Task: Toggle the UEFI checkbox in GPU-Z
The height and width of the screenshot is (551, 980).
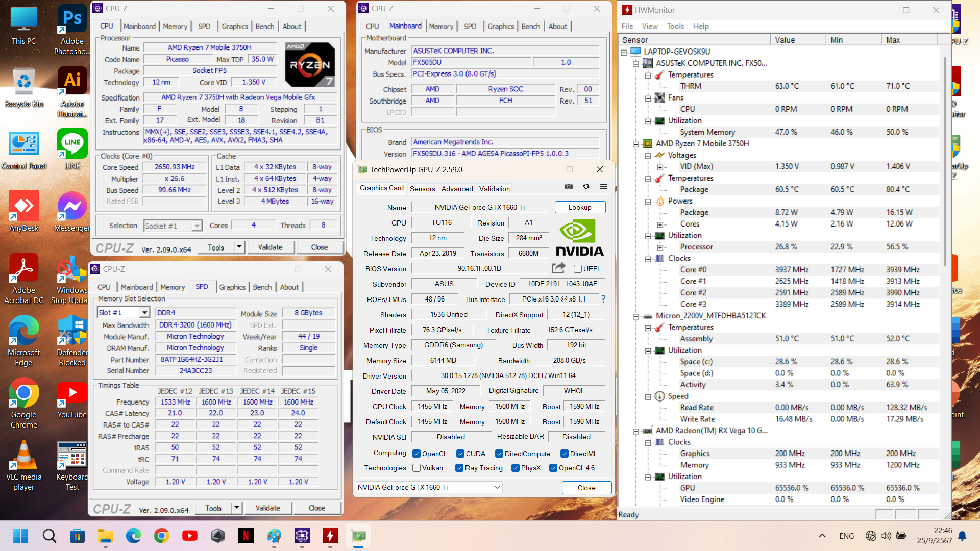Action: (578, 269)
